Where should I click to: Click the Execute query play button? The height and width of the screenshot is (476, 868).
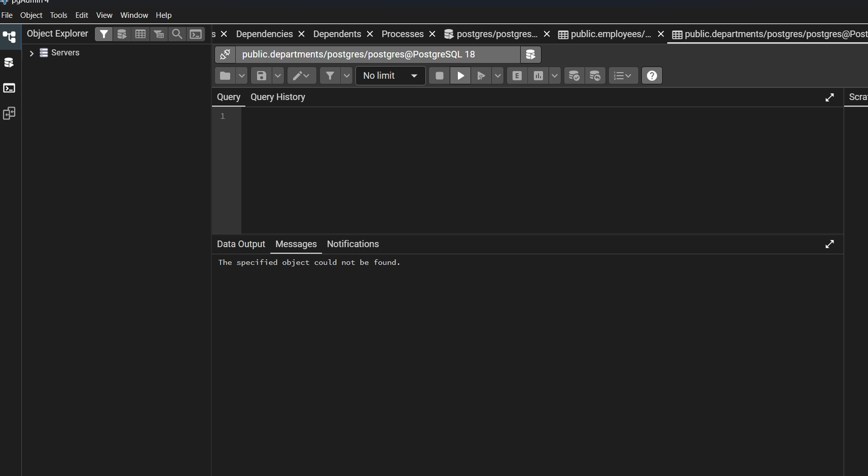[461, 75]
